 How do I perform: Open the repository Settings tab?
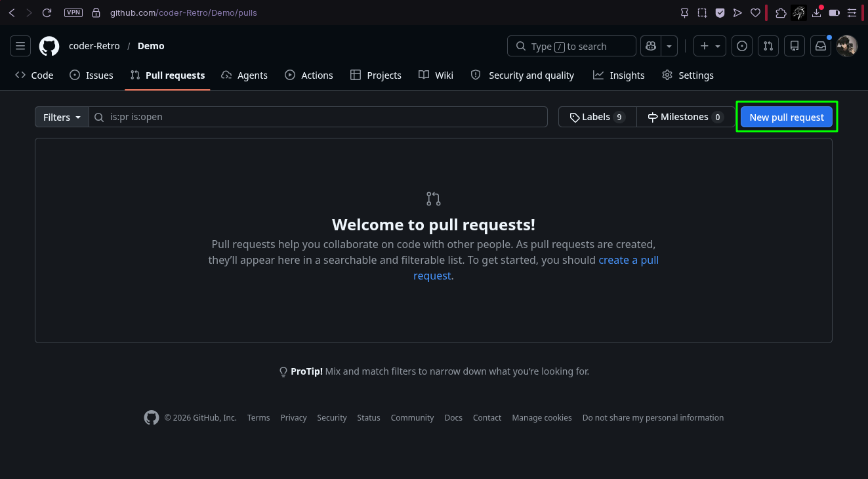click(x=688, y=75)
